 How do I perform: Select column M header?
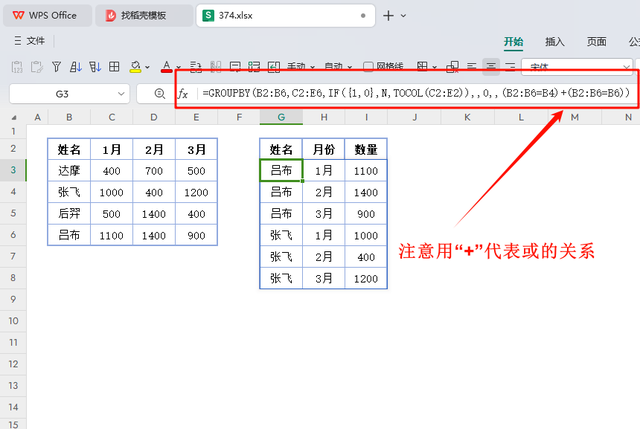click(x=575, y=118)
